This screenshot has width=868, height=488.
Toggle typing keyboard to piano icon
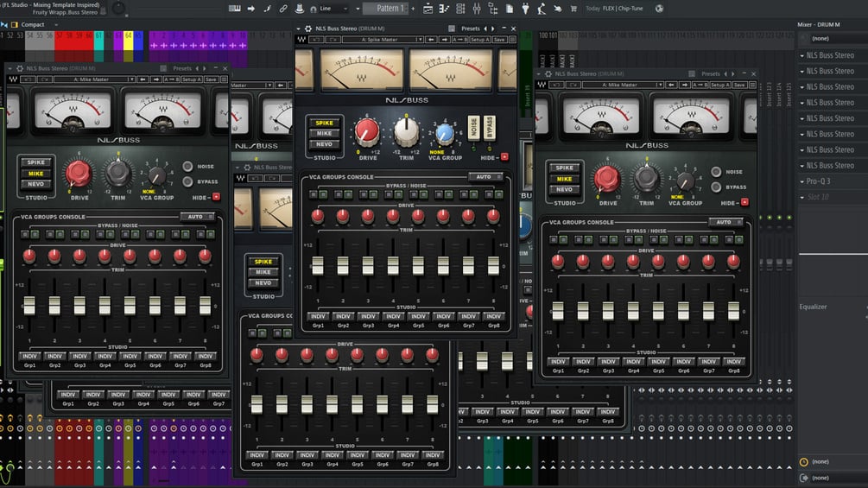(235, 9)
